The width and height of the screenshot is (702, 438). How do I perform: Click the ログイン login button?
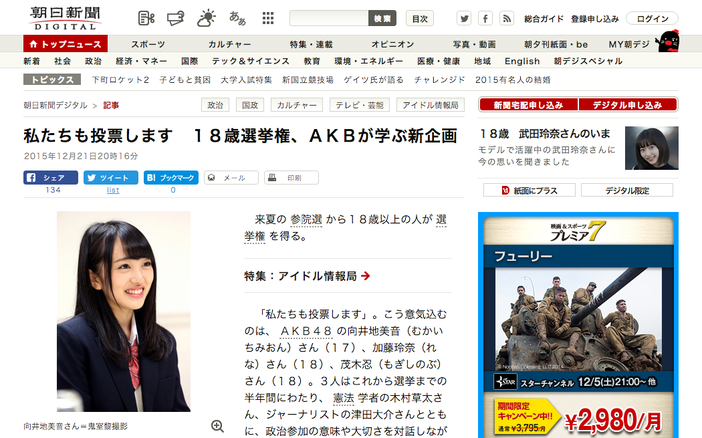652,18
